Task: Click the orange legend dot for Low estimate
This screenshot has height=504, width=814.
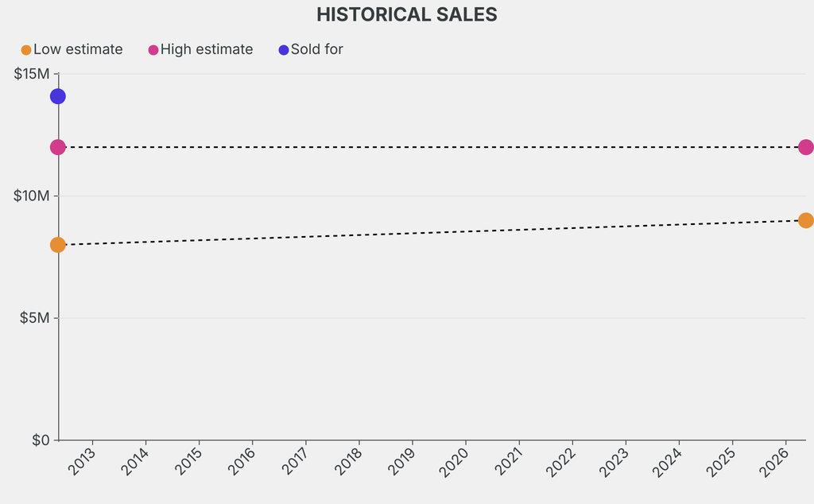Action: tap(26, 50)
